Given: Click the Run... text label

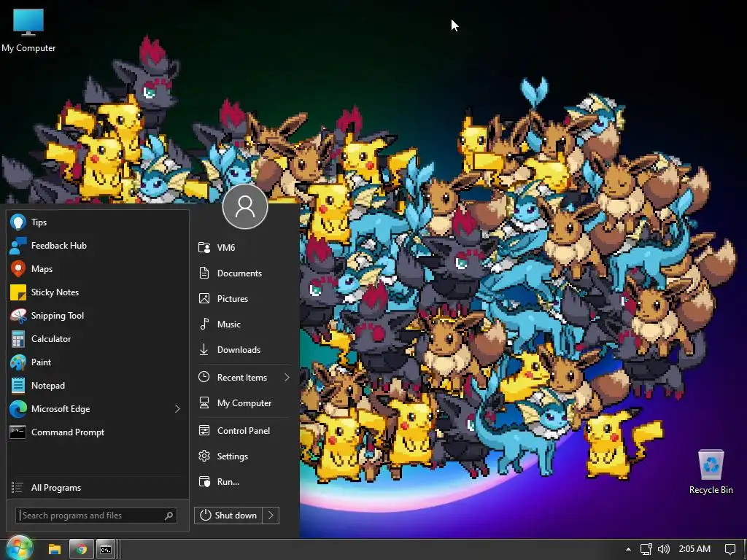Looking at the screenshot, I should click(x=228, y=481).
